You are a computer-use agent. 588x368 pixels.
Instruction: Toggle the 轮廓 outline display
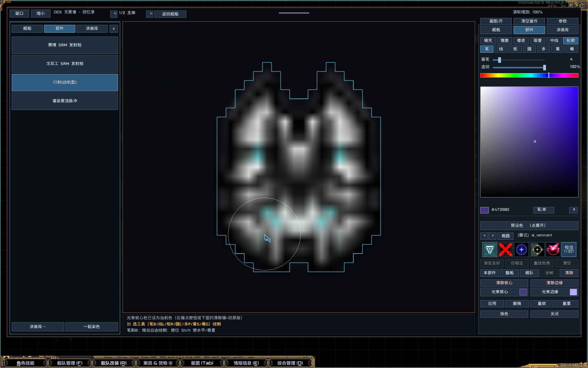point(571,40)
